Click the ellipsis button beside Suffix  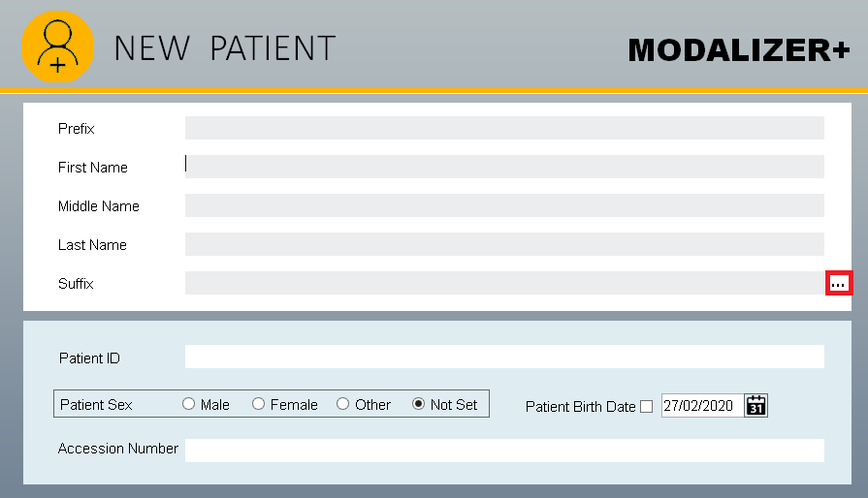(839, 283)
